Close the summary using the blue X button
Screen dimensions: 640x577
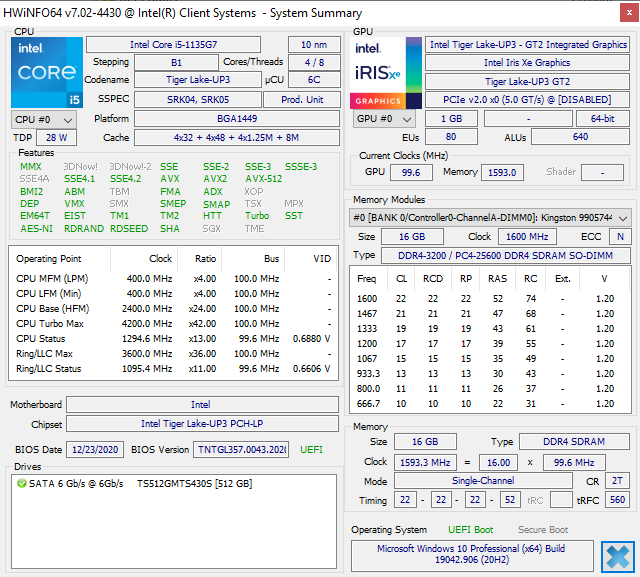(617, 555)
